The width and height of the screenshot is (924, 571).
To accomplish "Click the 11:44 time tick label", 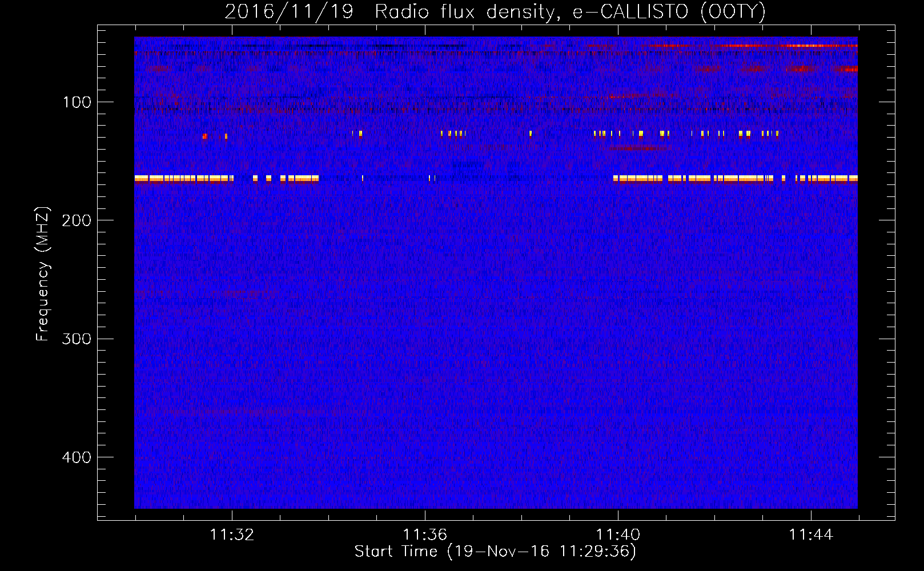I will 811,535.
